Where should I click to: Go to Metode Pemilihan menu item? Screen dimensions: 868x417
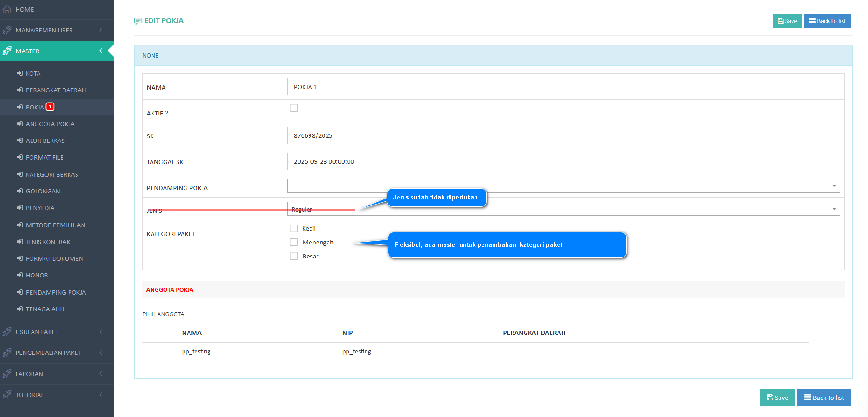tap(55, 225)
